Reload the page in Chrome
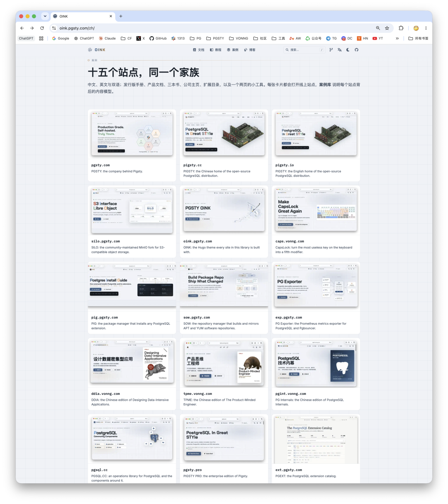Screen dimensions: 448x504 tap(42, 28)
